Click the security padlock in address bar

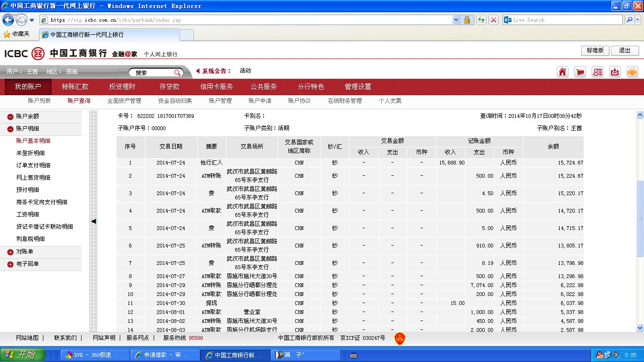(x=467, y=20)
